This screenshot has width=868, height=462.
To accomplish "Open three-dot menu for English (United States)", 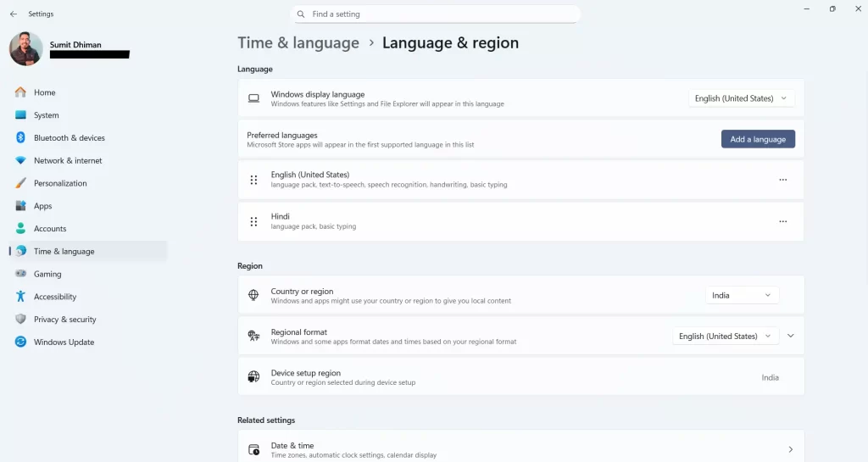I will coord(782,180).
